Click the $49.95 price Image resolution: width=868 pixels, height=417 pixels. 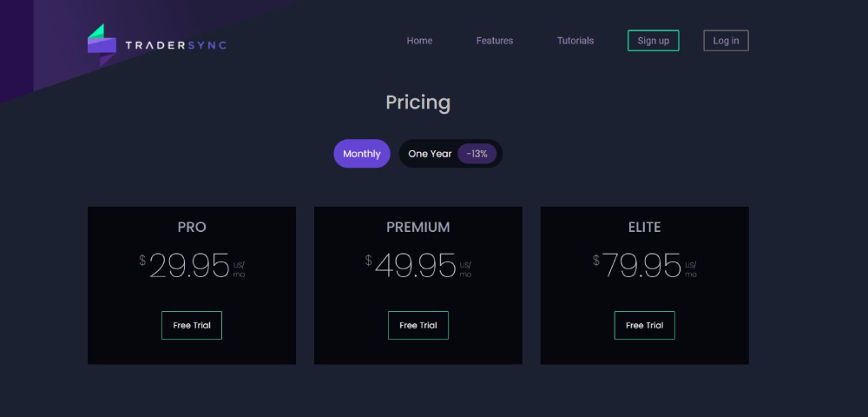(x=416, y=266)
